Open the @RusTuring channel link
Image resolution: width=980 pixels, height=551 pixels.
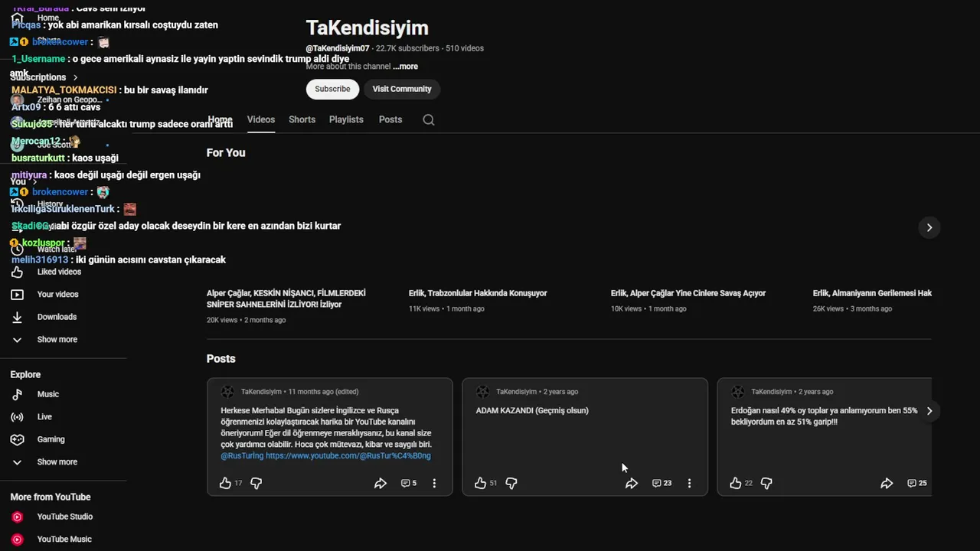(x=242, y=455)
